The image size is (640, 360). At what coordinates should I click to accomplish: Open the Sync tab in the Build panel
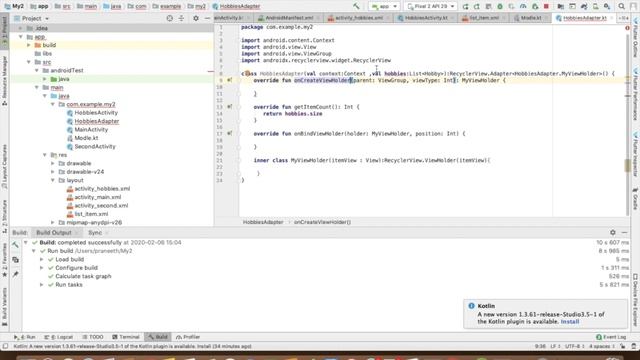[x=95, y=233]
